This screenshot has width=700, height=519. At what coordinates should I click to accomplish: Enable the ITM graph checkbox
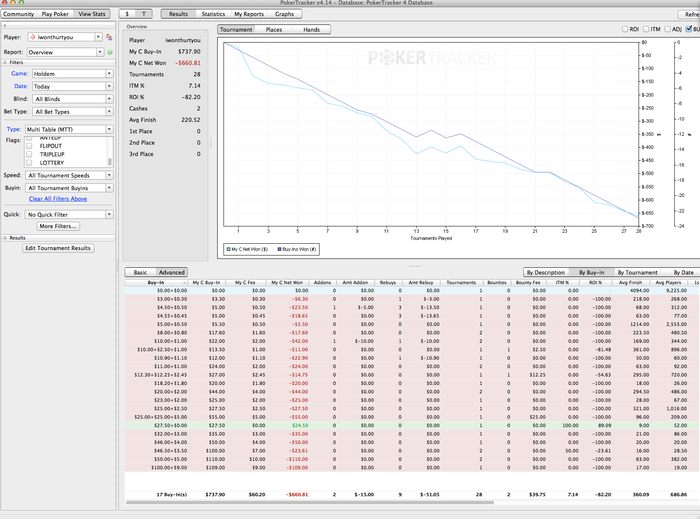(x=646, y=30)
